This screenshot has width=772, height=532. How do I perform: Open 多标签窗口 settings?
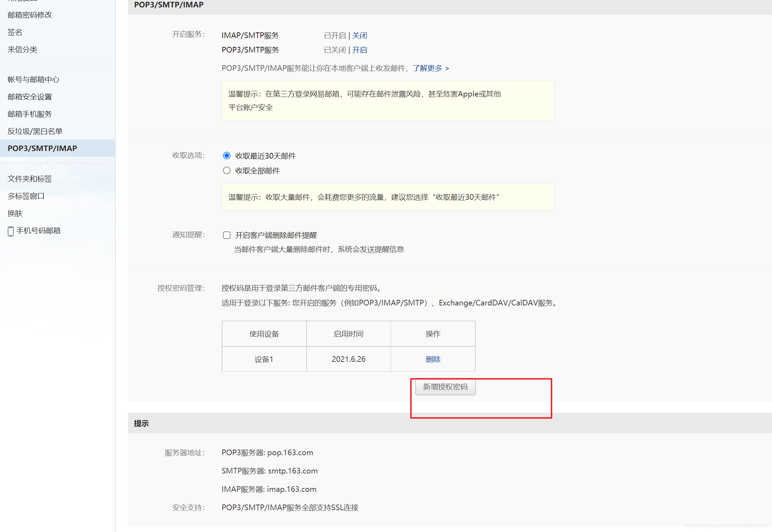[x=26, y=196]
